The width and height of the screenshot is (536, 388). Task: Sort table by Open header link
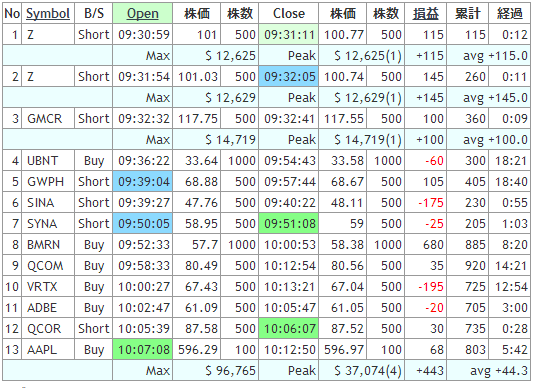point(143,14)
